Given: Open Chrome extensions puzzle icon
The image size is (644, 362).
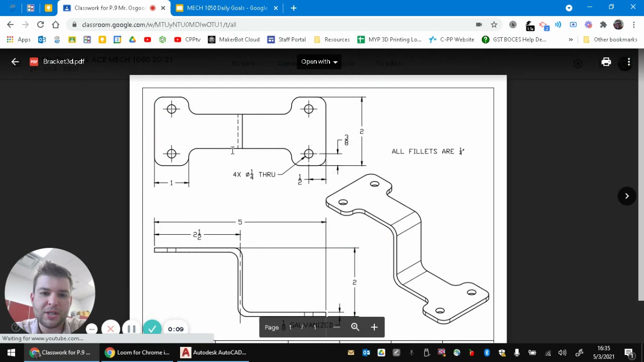Looking at the screenshot, I should (x=603, y=24).
